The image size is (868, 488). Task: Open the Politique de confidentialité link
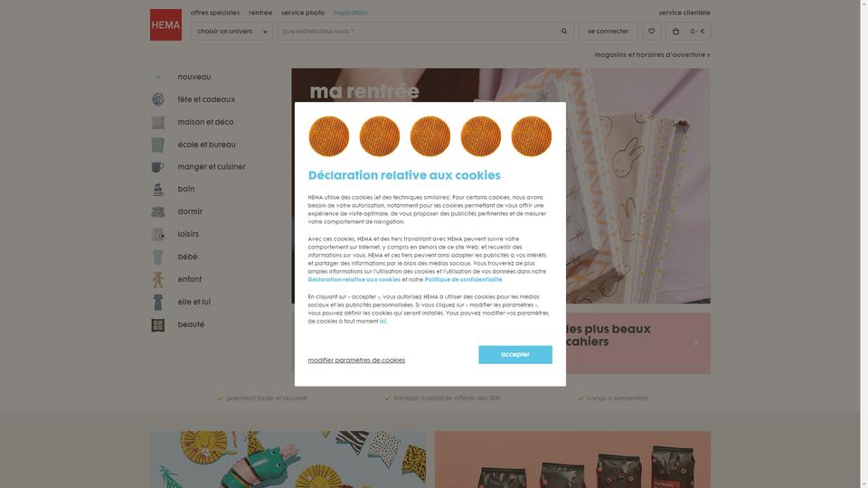coord(463,280)
